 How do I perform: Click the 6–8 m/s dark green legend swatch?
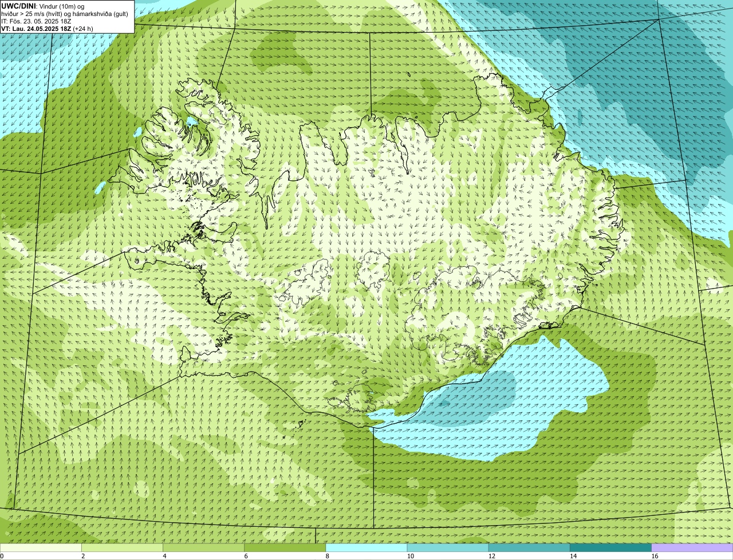[x=285, y=547]
